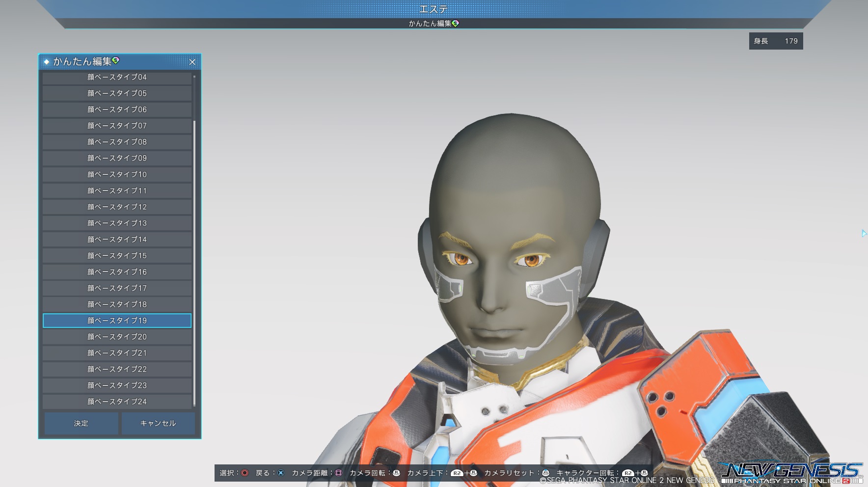Click the R stick icon for カメラ回転

pos(396,473)
